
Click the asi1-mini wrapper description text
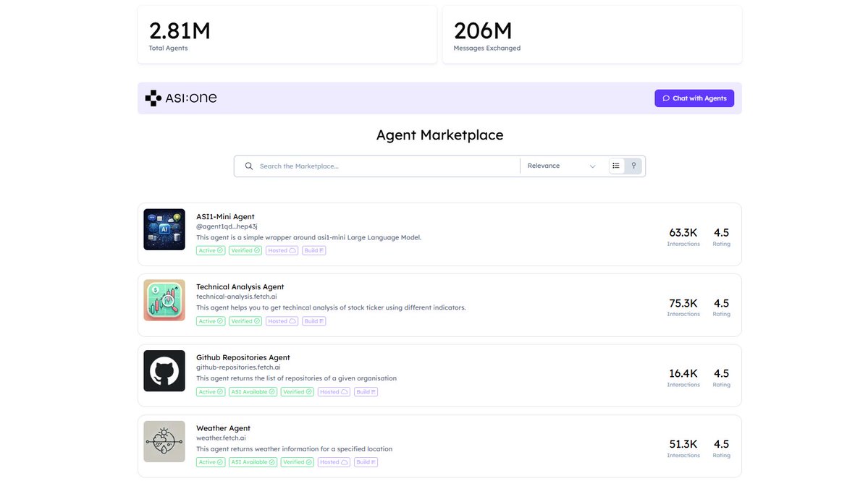pos(309,237)
